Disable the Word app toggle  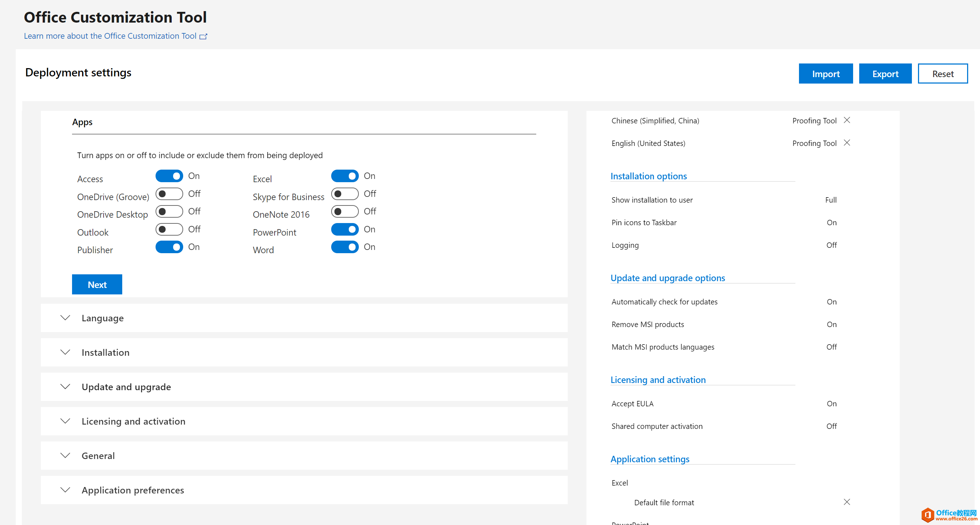(x=344, y=247)
